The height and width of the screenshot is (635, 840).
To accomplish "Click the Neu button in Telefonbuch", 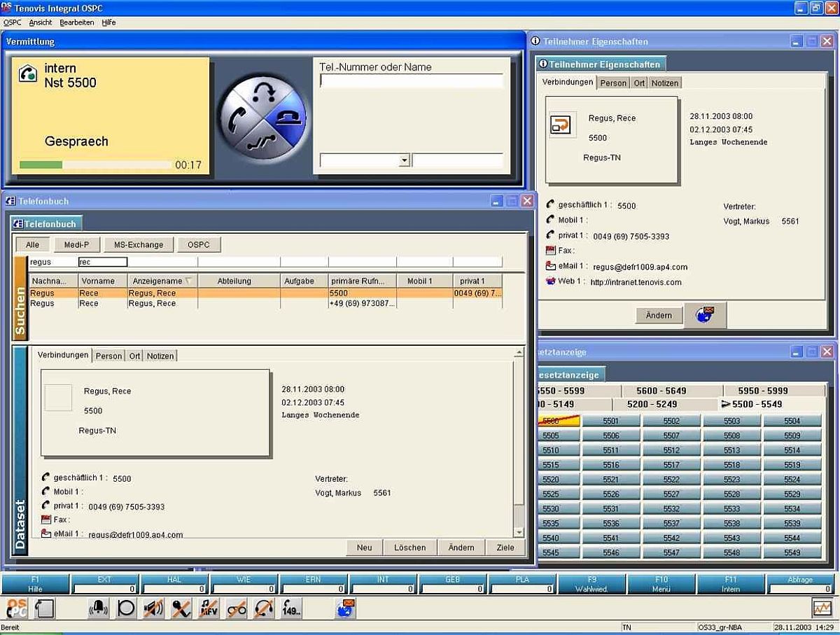I will point(365,547).
